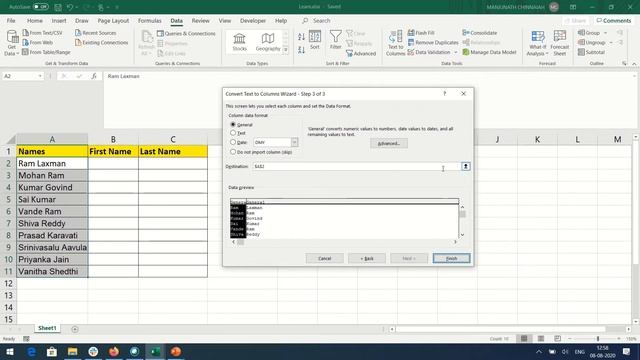
Task: Click Subtotal in Outline group
Action: (591, 52)
